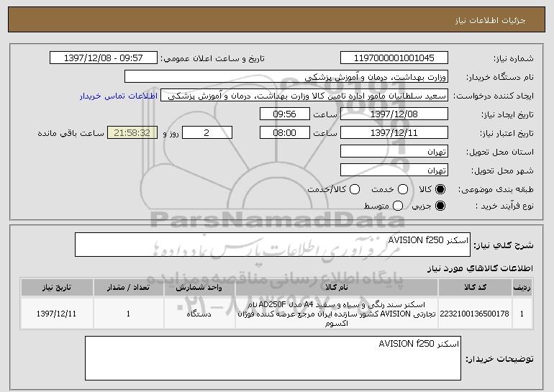This screenshot has width=554, height=392.
Task: Click ساعت باقی مانده label
Action: click(71, 133)
